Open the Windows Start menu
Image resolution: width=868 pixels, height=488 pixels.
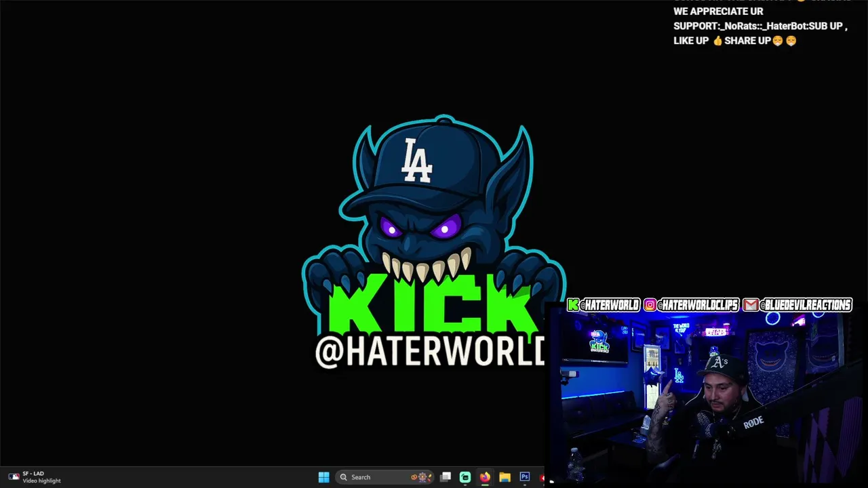[x=323, y=477]
